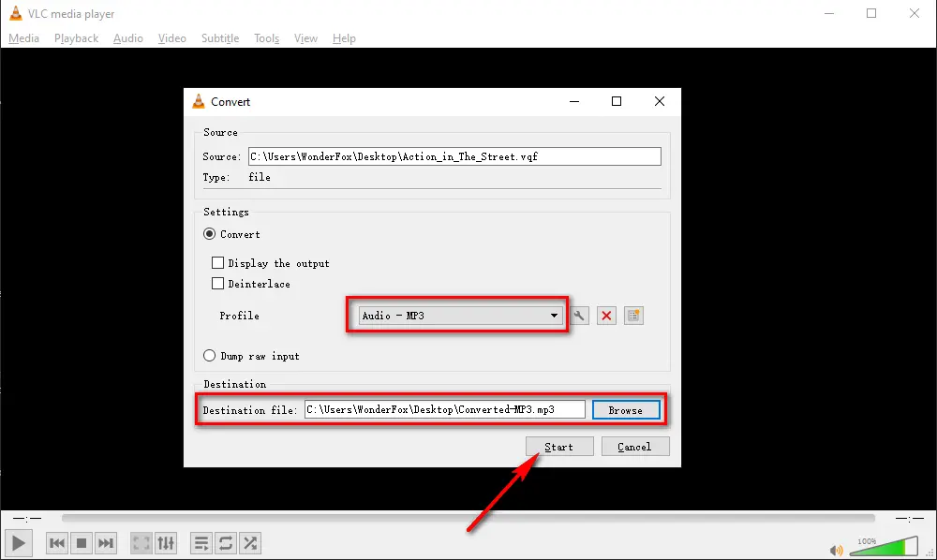Viewport: 937px width, 560px height.
Task: Click remaining time label right of seek bar
Action: point(910,518)
